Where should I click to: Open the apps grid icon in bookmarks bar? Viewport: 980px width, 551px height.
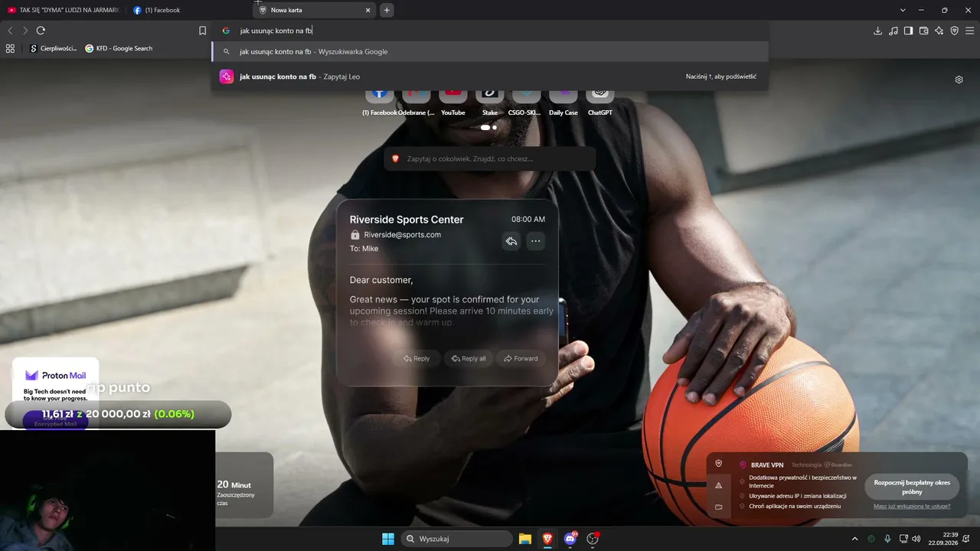pos(10,48)
